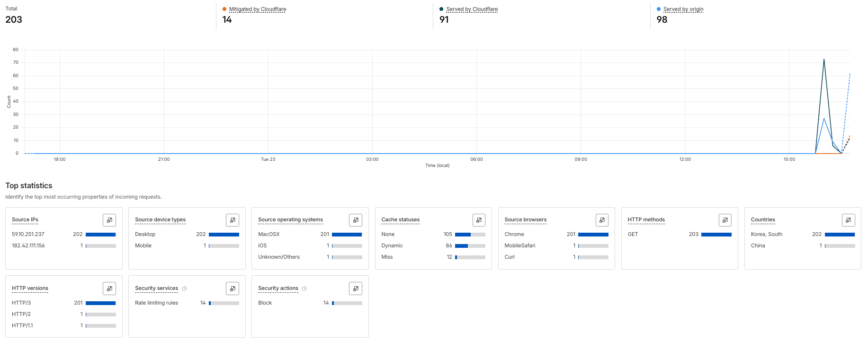The image size is (868, 341).
Task: Click clock icon beside Security services
Action: 185,289
